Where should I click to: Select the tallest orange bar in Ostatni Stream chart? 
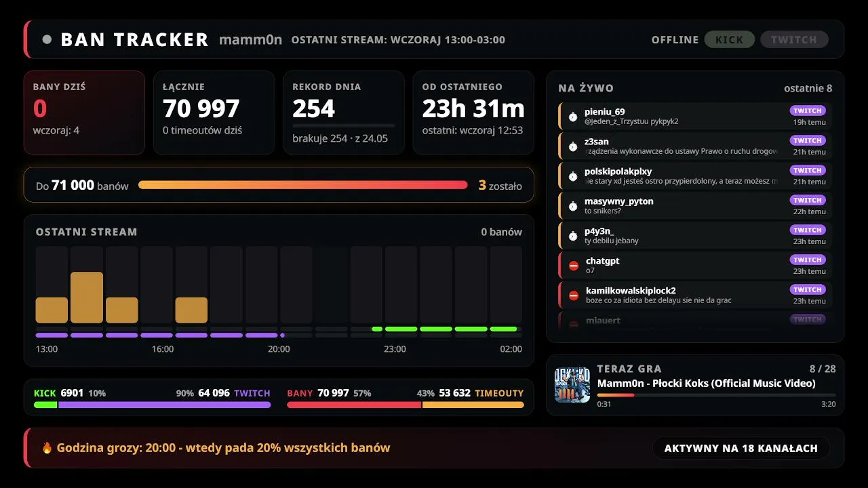(x=87, y=297)
